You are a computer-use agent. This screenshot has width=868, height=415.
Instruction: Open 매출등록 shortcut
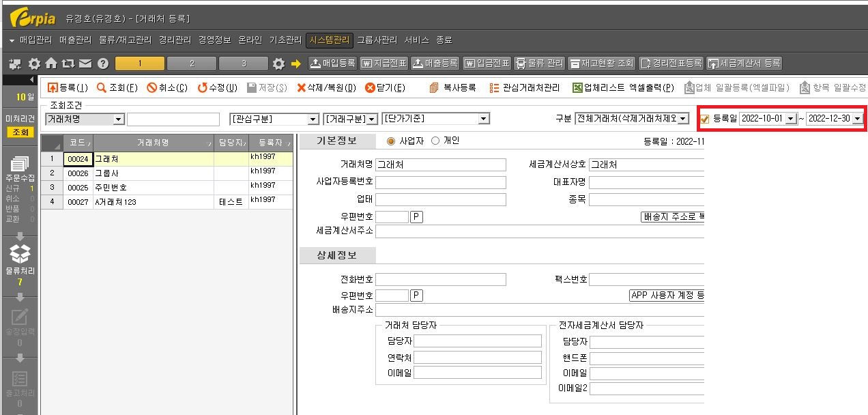click(x=435, y=63)
